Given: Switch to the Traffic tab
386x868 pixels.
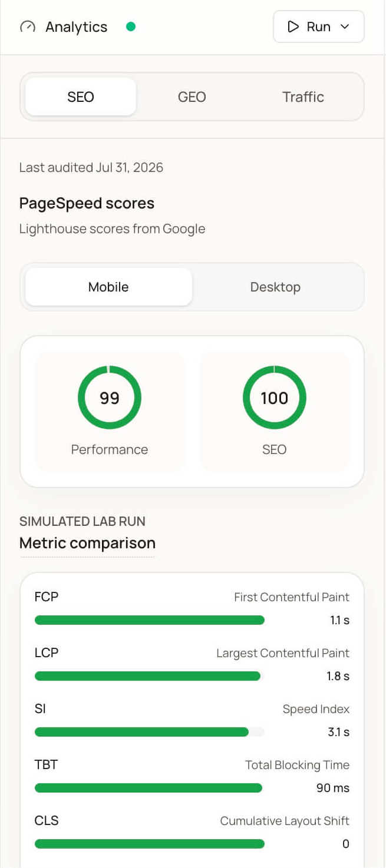Looking at the screenshot, I should point(303,97).
